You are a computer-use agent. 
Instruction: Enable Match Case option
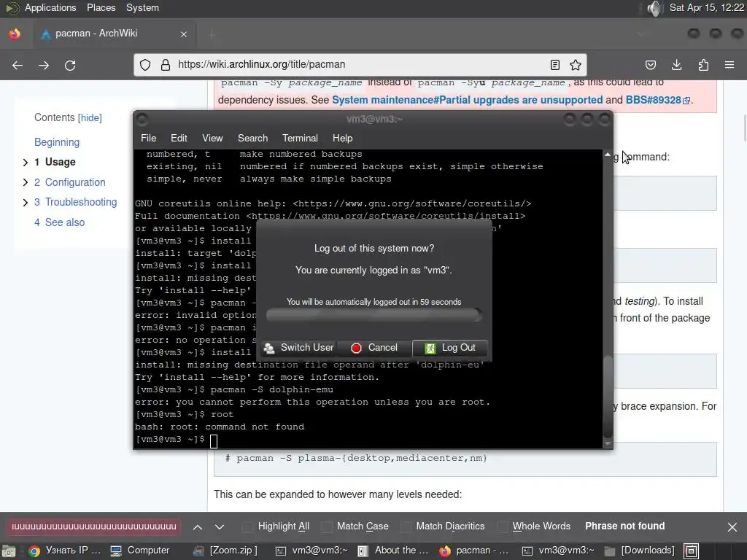(x=355, y=526)
